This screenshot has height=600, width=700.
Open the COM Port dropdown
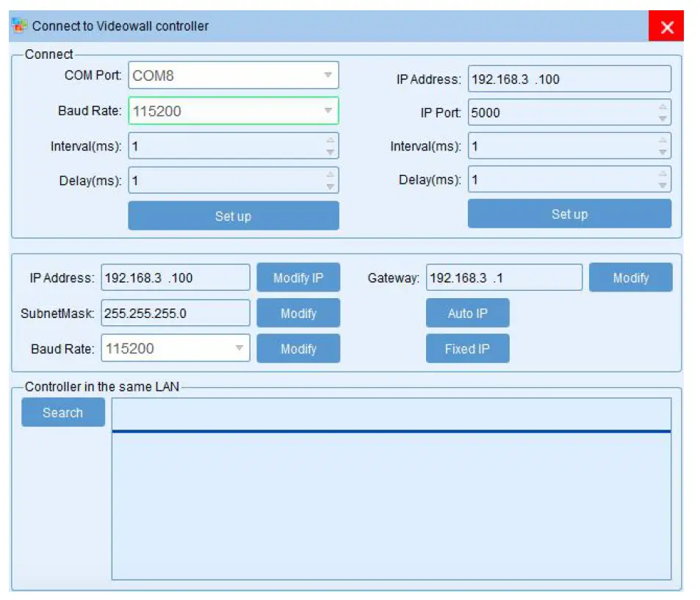coord(328,75)
